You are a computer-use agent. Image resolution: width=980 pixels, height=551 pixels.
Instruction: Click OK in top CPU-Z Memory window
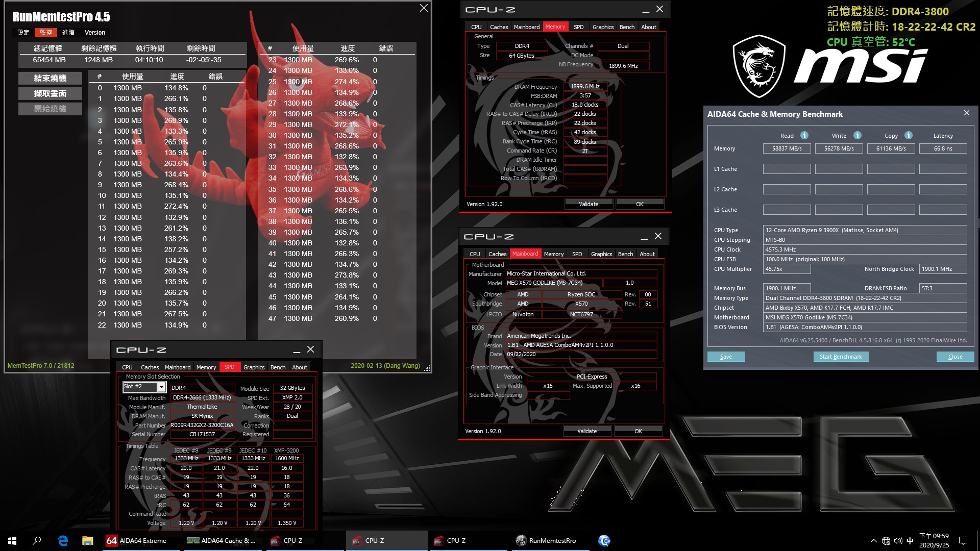coord(640,204)
